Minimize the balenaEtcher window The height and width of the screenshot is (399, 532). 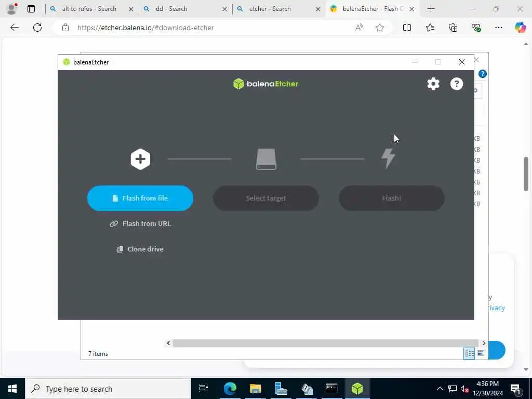click(415, 62)
